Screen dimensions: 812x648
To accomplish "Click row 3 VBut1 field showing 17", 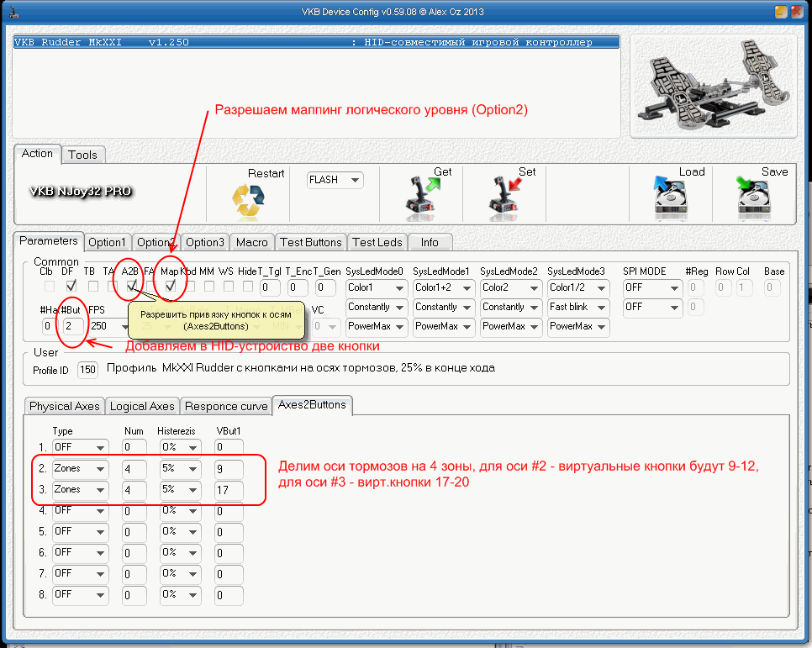I will pyautogui.click(x=229, y=491).
